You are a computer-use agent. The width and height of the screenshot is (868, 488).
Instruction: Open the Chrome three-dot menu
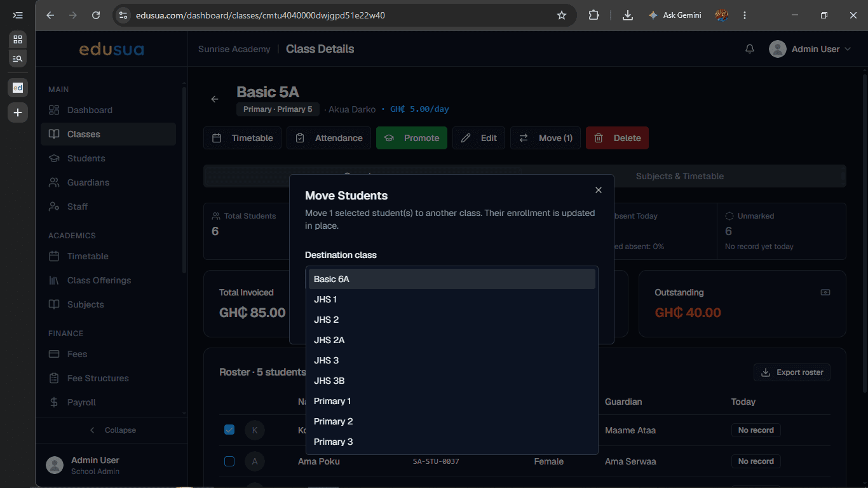coord(745,15)
